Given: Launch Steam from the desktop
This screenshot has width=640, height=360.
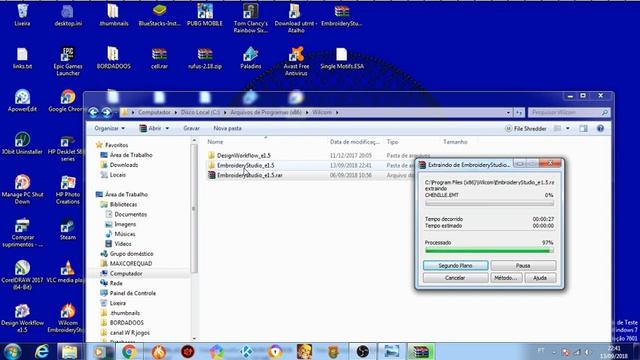Looking at the screenshot, I should [68, 229].
